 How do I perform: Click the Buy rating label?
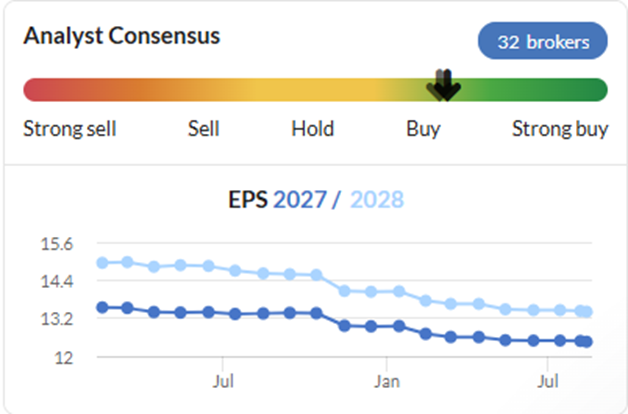tap(423, 129)
